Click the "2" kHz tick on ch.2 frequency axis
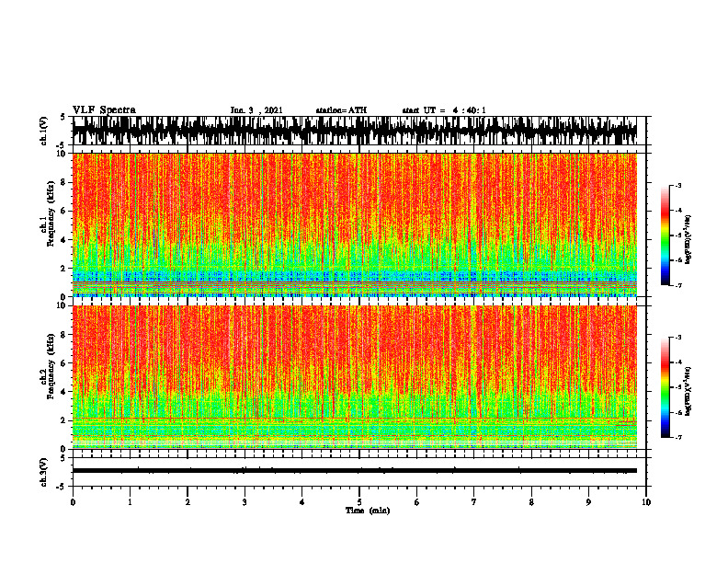The image size is (728, 563). point(64,420)
